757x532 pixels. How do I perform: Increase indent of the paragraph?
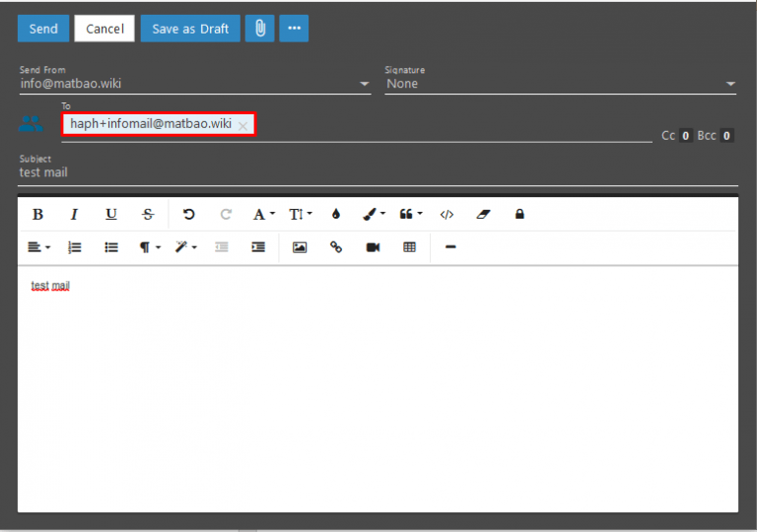(x=258, y=247)
